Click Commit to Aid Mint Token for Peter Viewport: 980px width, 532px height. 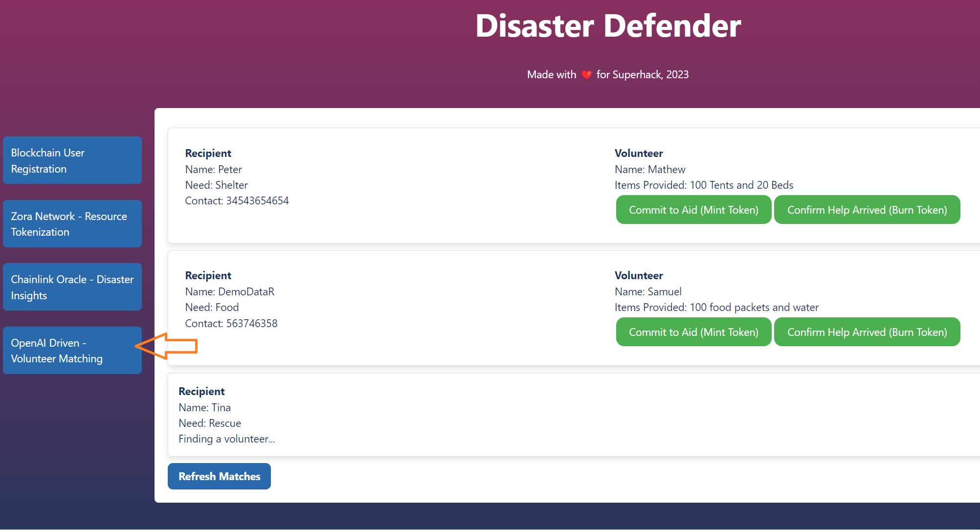(x=692, y=209)
